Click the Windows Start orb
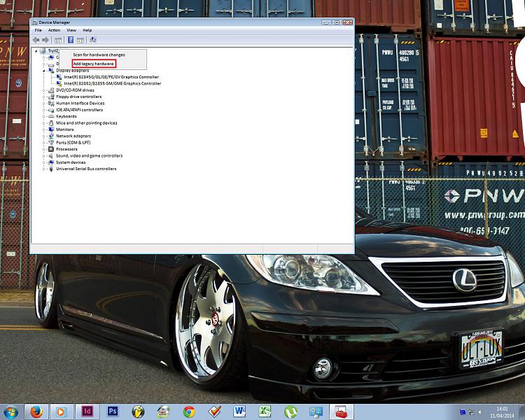 pos(10,412)
